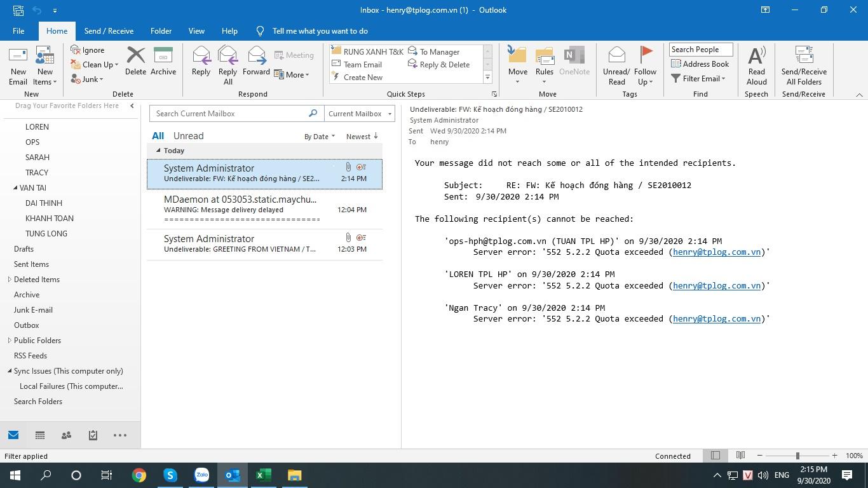Show All messages filter
Image resolution: width=868 pixels, height=488 pixels.
(x=158, y=136)
